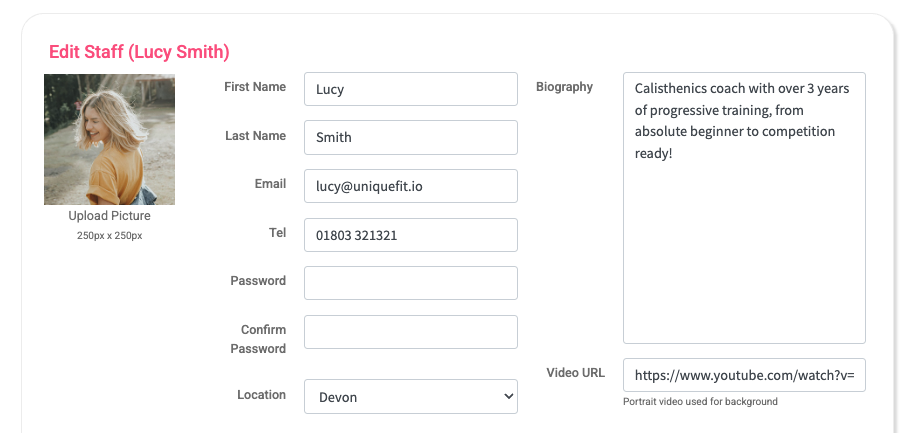Image resolution: width=911 pixels, height=433 pixels.
Task: Click the portrait video helper text
Action: pos(700,402)
